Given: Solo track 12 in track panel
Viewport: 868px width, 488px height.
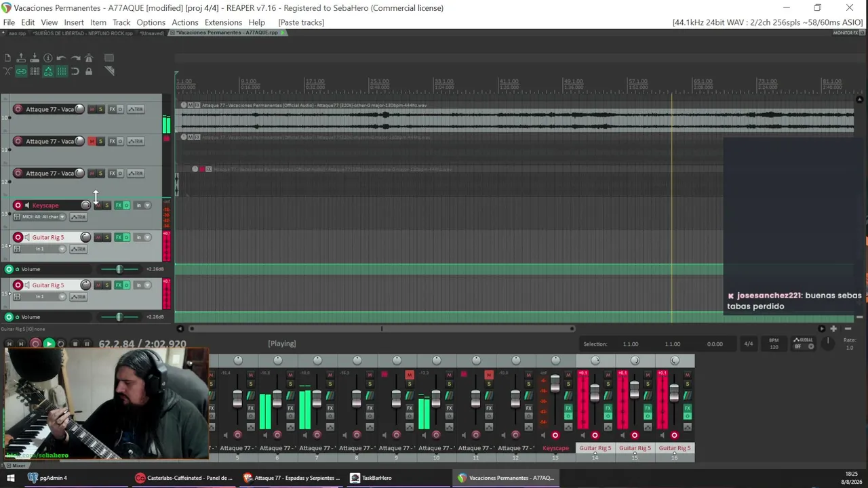Looking at the screenshot, I should pos(101,173).
